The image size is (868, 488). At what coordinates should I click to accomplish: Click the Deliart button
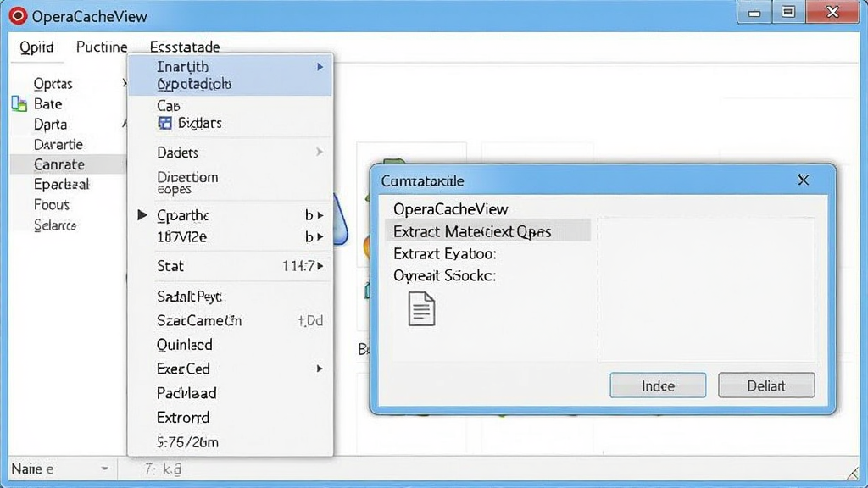(x=766, y=385)
